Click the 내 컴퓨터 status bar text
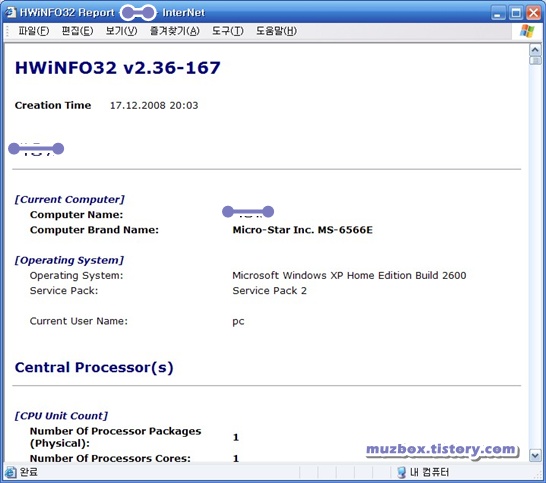The height and width of the screenshot is (483, 546). coord(429,472)
